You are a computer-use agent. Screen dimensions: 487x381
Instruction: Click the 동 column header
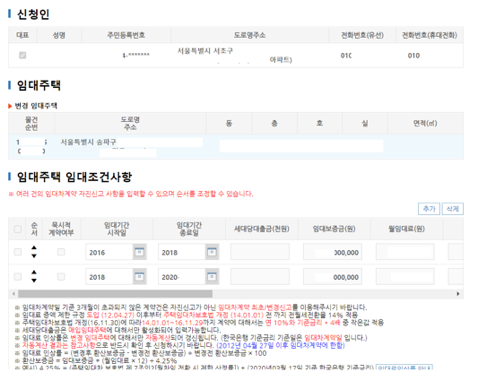click(229, 123)
